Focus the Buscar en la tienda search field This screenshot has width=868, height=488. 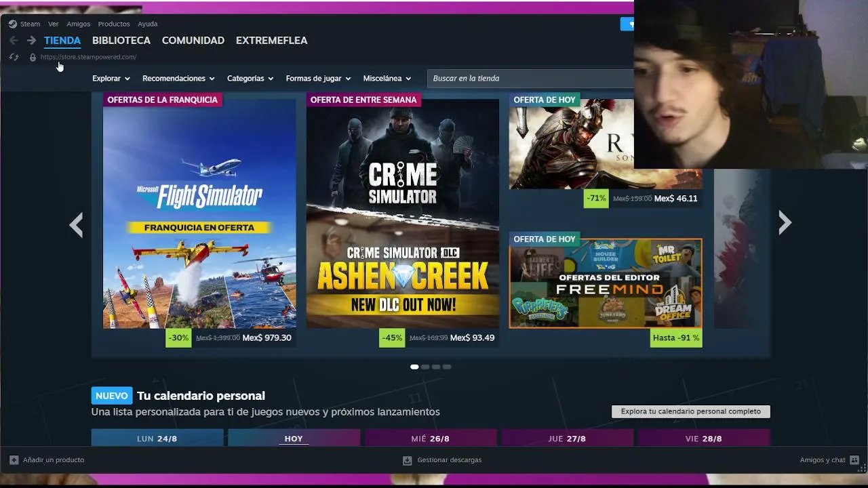click(x=530, y=79)
